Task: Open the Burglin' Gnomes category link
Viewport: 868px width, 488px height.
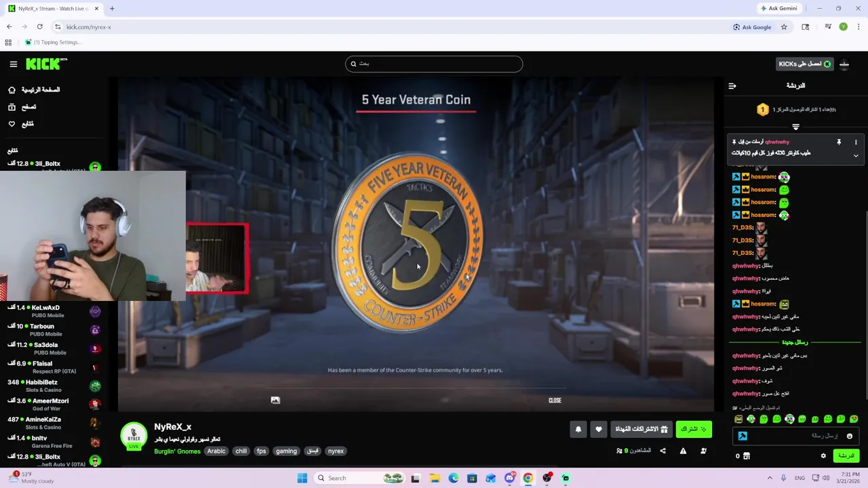Action: click(177, 451)
